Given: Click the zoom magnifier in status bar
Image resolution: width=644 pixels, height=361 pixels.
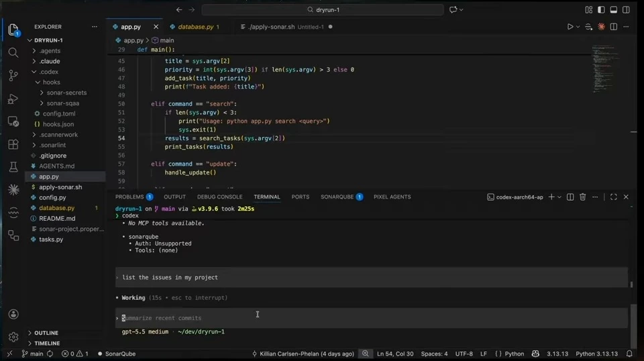Looking at the screenshot, I should [x=365, y=354].
